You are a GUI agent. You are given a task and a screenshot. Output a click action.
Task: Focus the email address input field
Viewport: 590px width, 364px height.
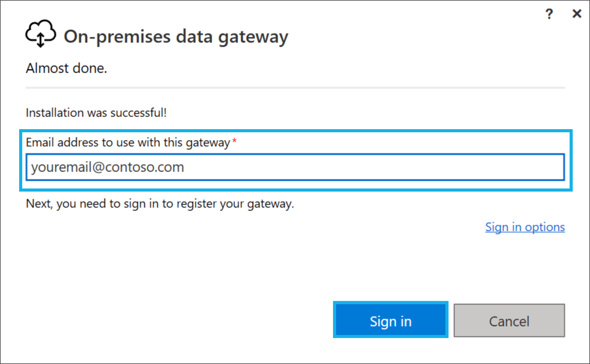pos(295,167)
